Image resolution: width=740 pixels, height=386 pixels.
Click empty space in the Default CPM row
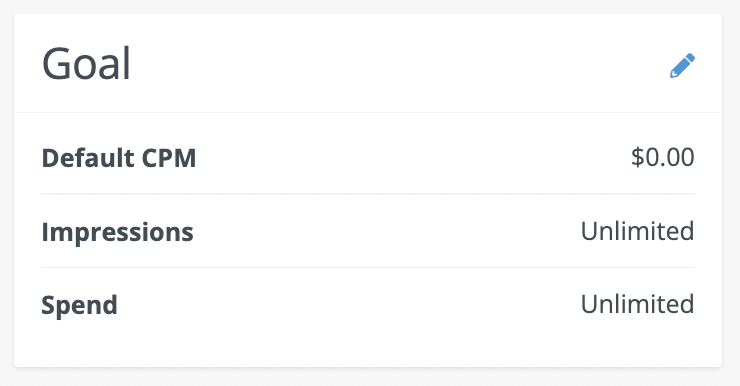point(411,158)
